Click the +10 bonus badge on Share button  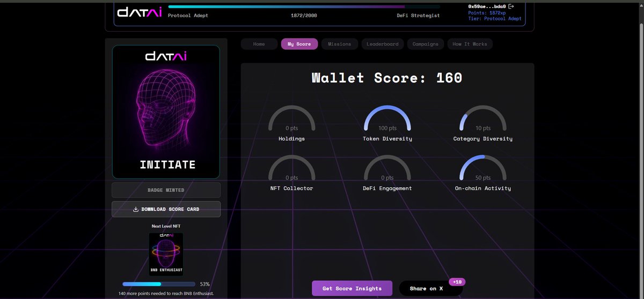pyautogui.click(x=457, y=282)
